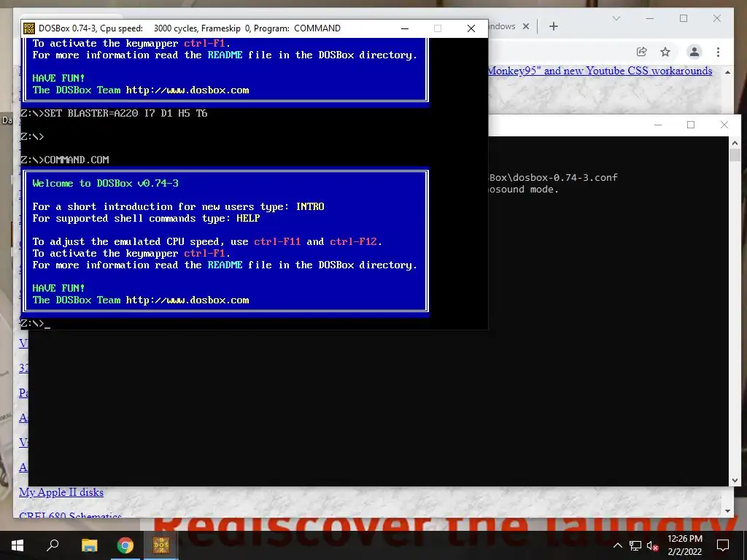The height and width of the screenshot is (560, 747).
Task: Open Chrome tab search chevron
Action: [616, 18]
